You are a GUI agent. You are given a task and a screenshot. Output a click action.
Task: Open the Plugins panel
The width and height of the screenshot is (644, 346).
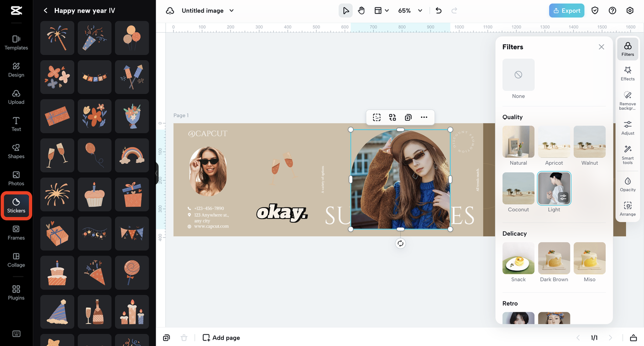(16, 292)
